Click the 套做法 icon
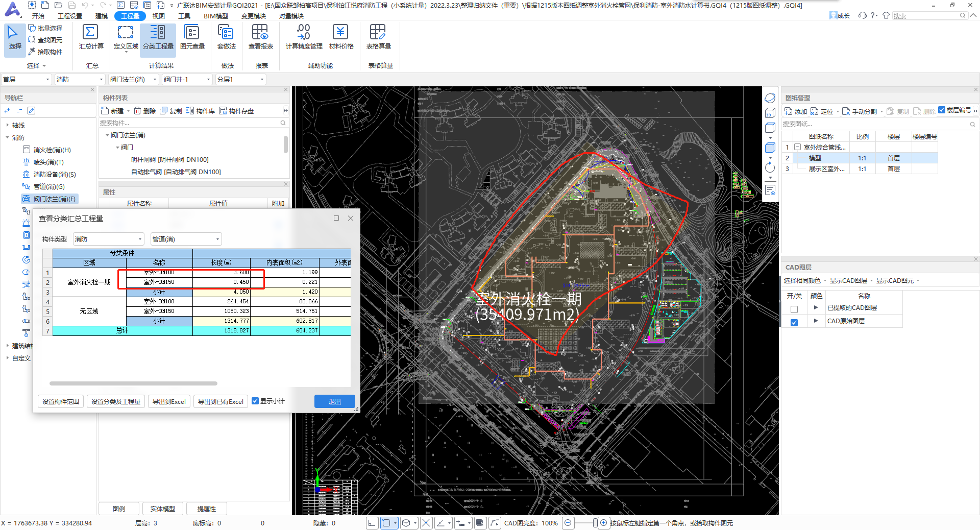The width and height of the screenshot is (980, 530). pos(226,32)
